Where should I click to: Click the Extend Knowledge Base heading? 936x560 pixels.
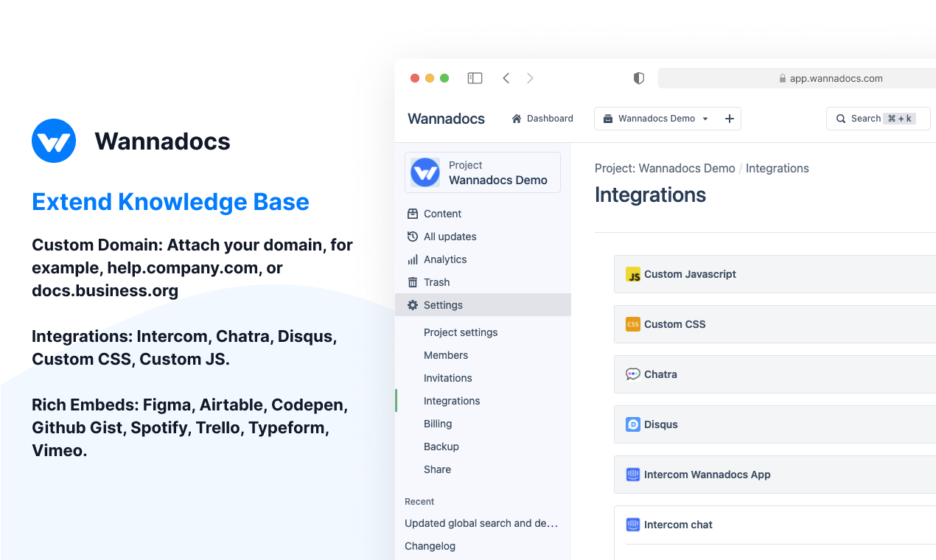coord(170,202)
